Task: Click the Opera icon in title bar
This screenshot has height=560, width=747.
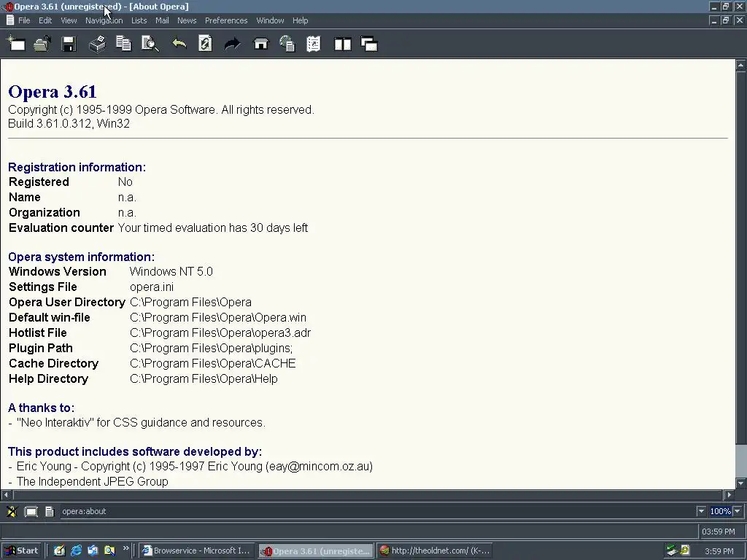Action: 7,7
